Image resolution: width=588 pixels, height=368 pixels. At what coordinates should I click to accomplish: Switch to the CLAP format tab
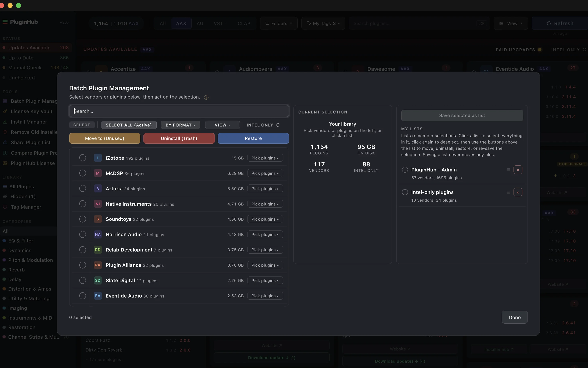(x=244, y=23)
